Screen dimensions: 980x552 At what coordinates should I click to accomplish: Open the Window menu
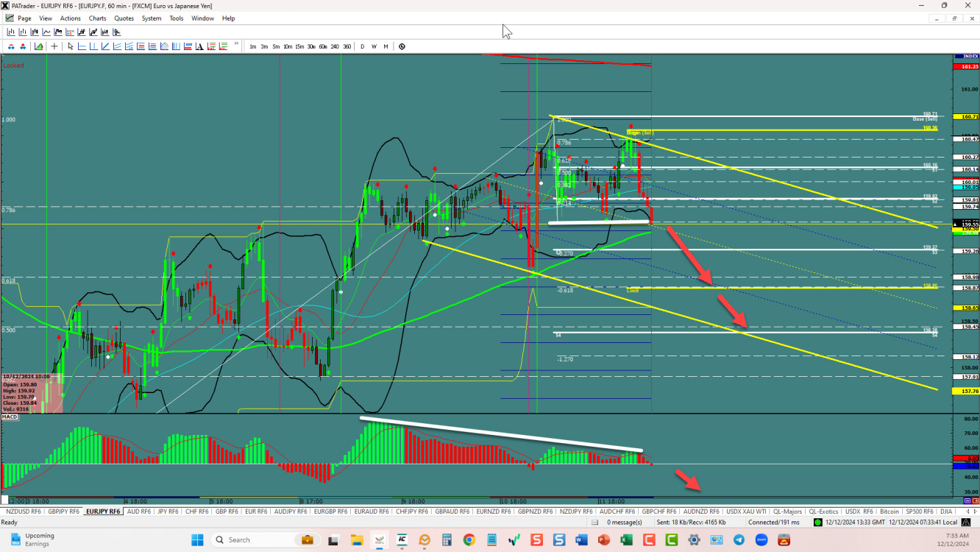(202, 18)
